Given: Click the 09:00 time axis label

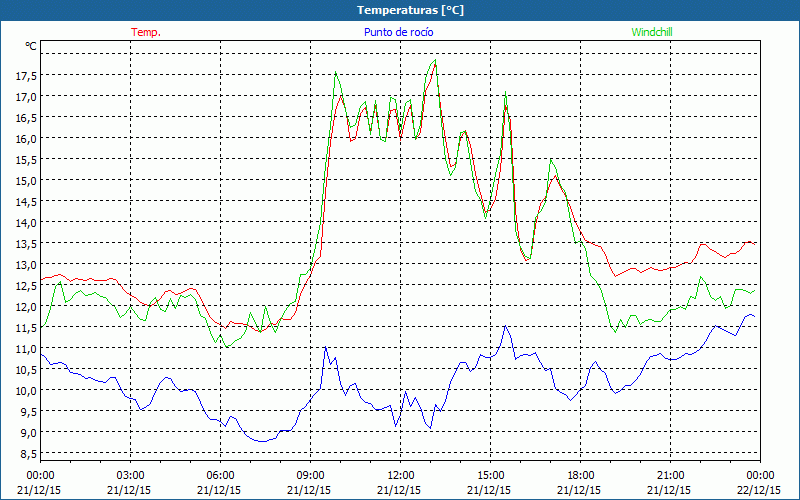Looking at the screenshot, I should tap(310, 476).
